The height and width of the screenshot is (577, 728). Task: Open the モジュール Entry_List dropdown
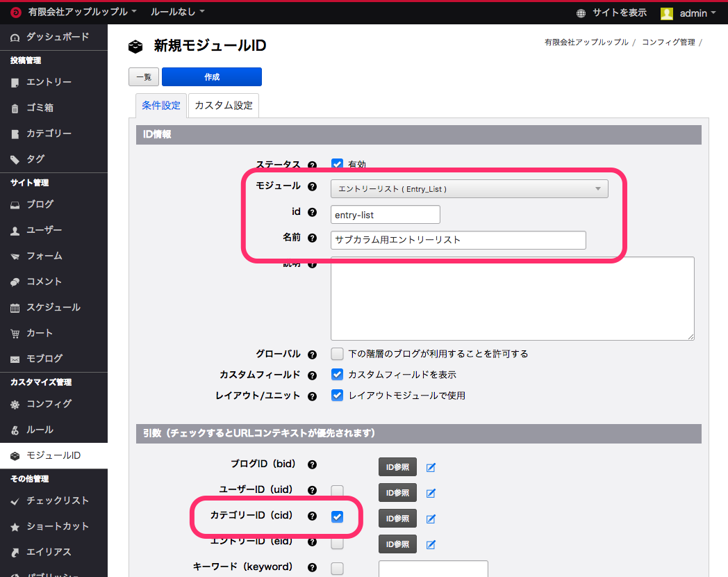click(469, 189)
